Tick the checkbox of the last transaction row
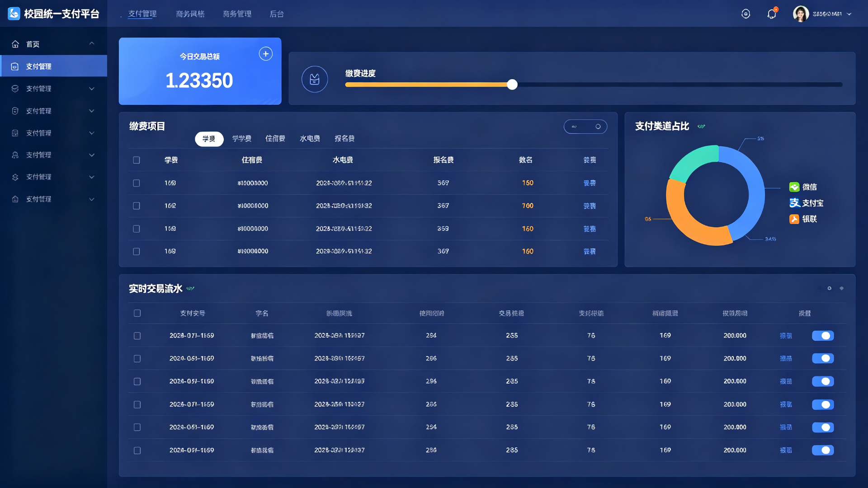 click(x=137, y=450)
